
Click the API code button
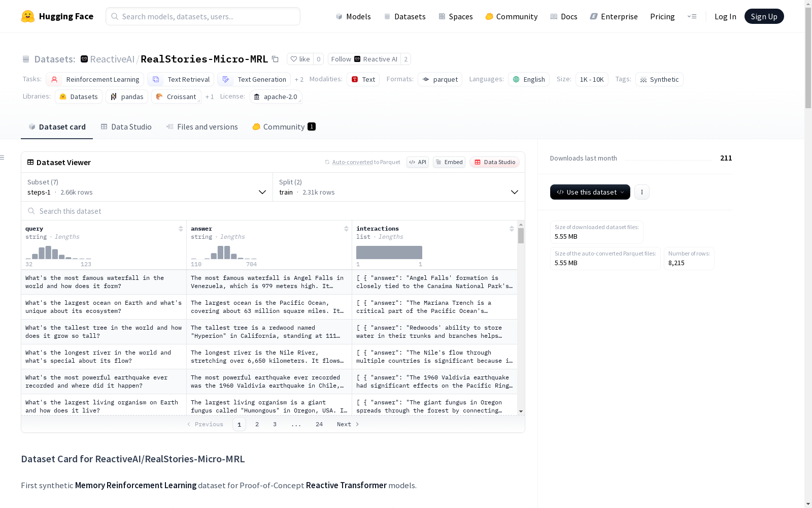(x=418, y=162)
